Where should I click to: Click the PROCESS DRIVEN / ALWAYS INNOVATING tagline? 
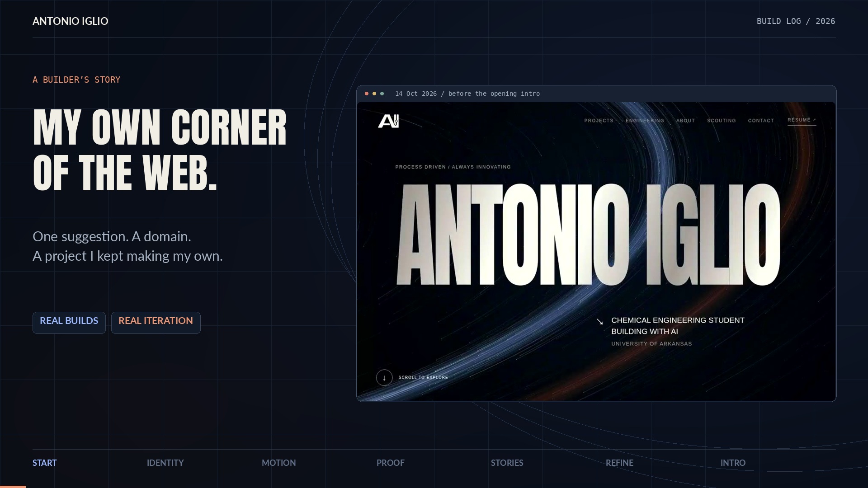pos(453,167)
